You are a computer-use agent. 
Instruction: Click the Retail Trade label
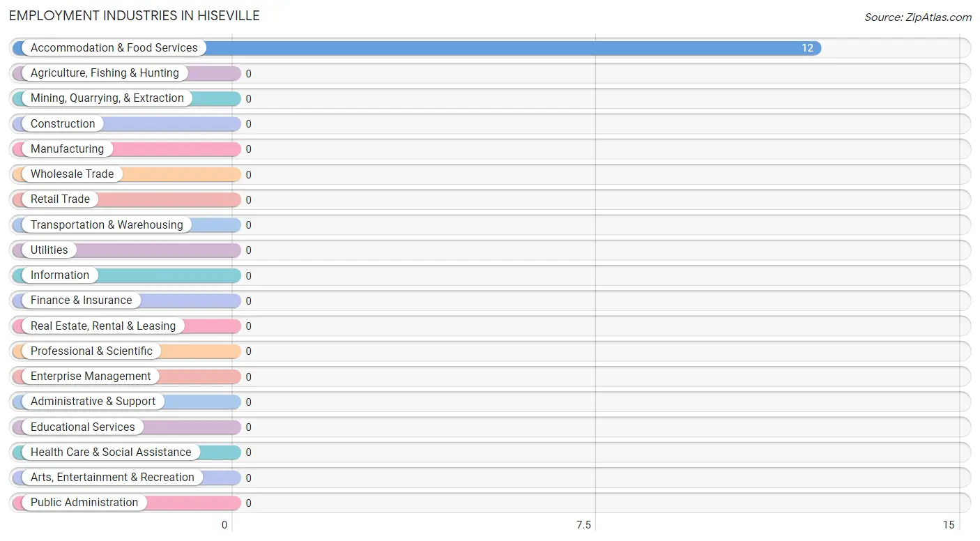60,199
